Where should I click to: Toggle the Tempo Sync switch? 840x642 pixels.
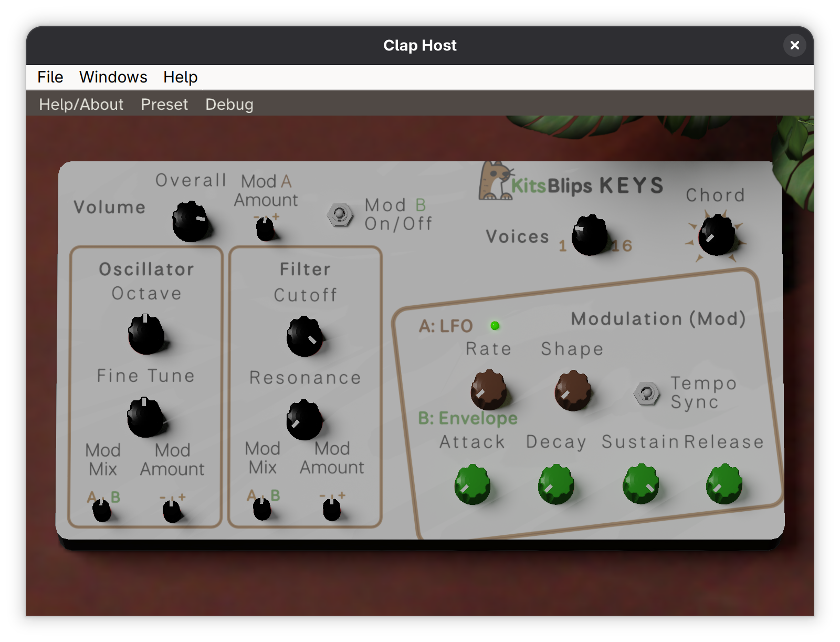click(647, 394)
